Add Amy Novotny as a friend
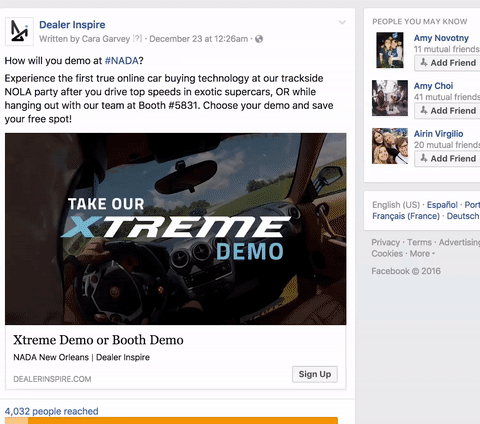This screenshot has width=480, height=424. coord(448,63)
